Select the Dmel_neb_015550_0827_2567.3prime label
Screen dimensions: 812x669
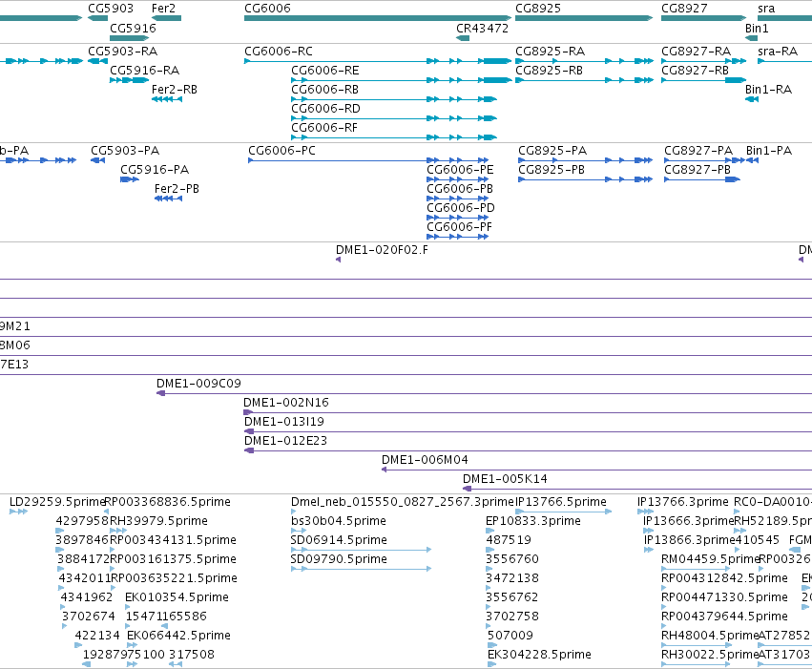(x=403, y=502)
